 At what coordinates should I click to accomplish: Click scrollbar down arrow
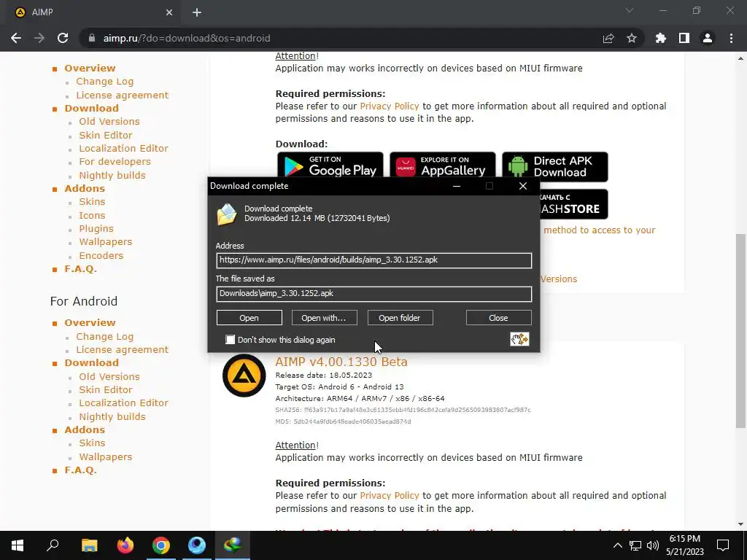(x=740, y=524)
